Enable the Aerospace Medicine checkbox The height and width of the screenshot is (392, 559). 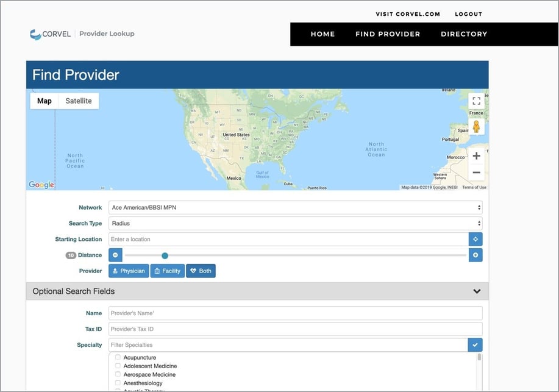pyautogui.click(x=118, y=374)
